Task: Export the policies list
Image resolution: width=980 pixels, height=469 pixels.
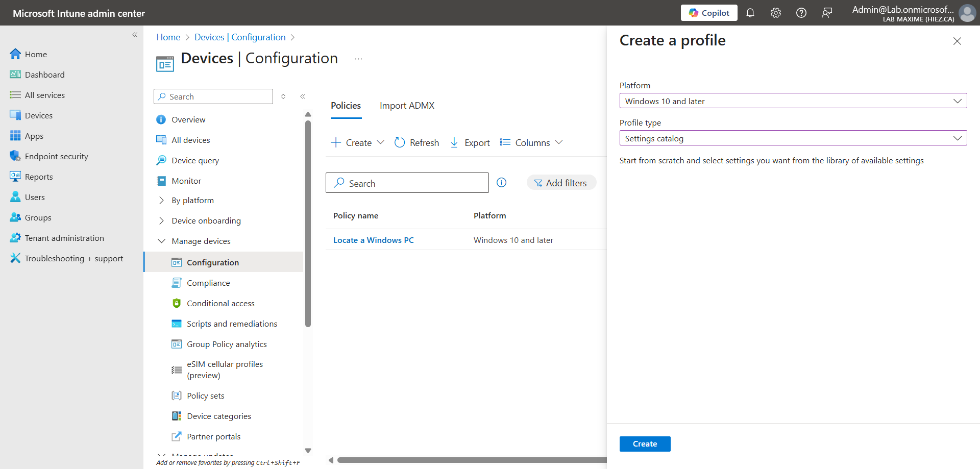Action: [470, 143]
